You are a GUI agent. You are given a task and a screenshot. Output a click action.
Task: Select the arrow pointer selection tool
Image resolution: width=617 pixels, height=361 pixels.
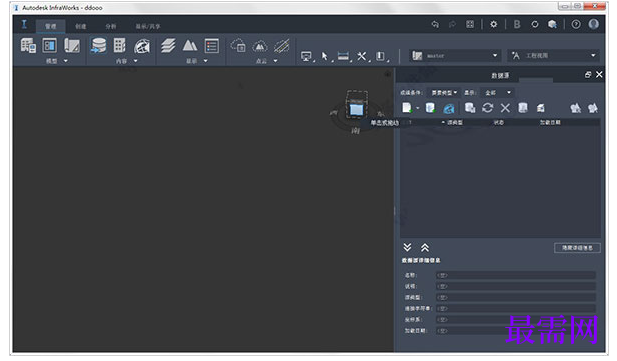[325, 56]
